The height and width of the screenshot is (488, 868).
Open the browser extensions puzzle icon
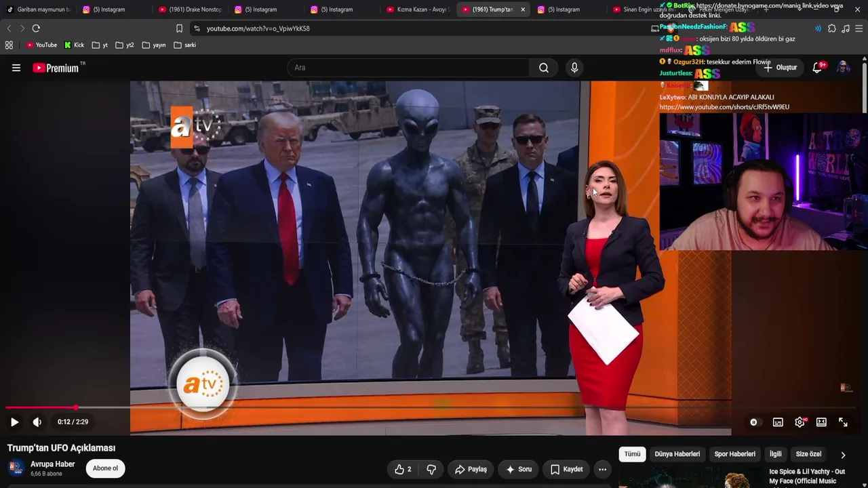point(832,28)
